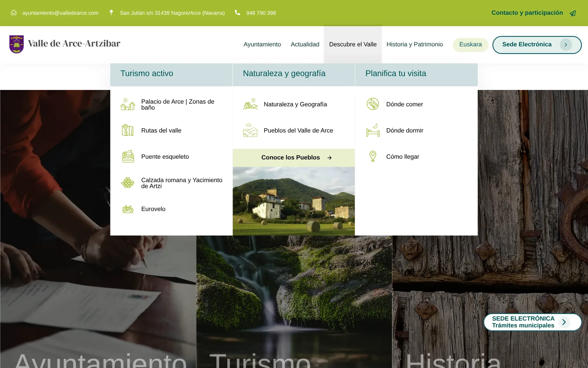Call phone number 948 790 398

coord(261,13)
